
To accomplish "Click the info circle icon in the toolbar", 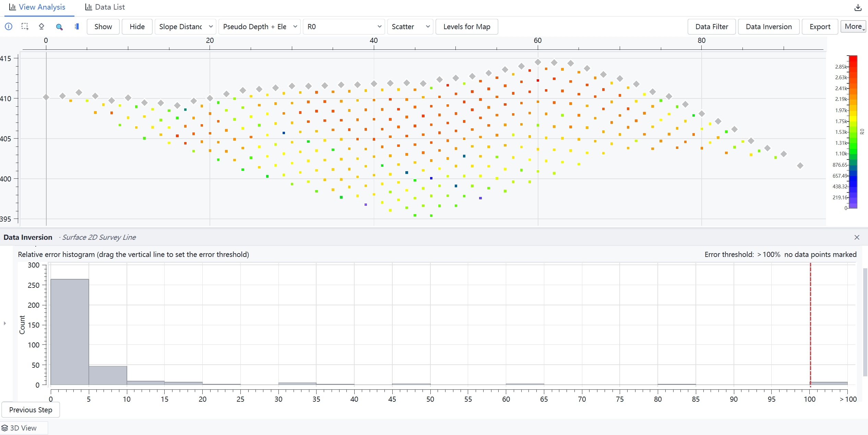I will coord(9,26).
